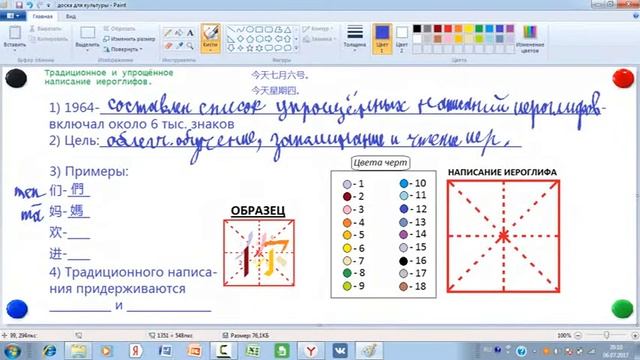Select the Цвет 1 foreground color button
Image resolution: width=640 pixels, height=360 pixels.
382,39
